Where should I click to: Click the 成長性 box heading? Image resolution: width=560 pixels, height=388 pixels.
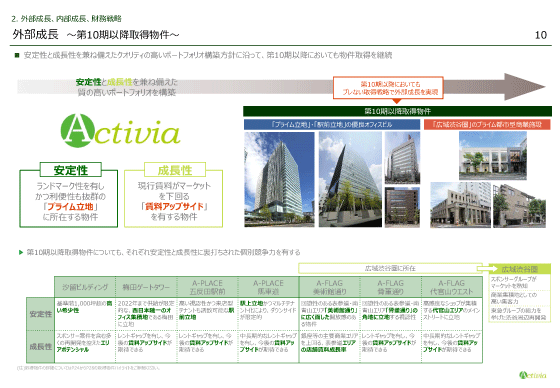(175, 170)
